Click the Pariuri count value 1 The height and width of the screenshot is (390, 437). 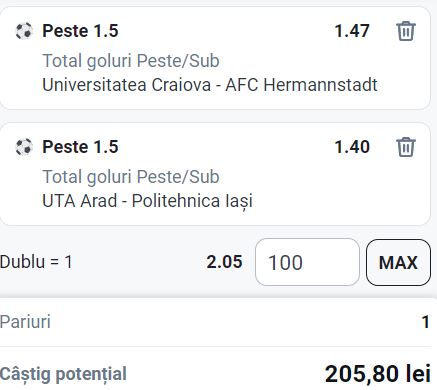(425, 322)
